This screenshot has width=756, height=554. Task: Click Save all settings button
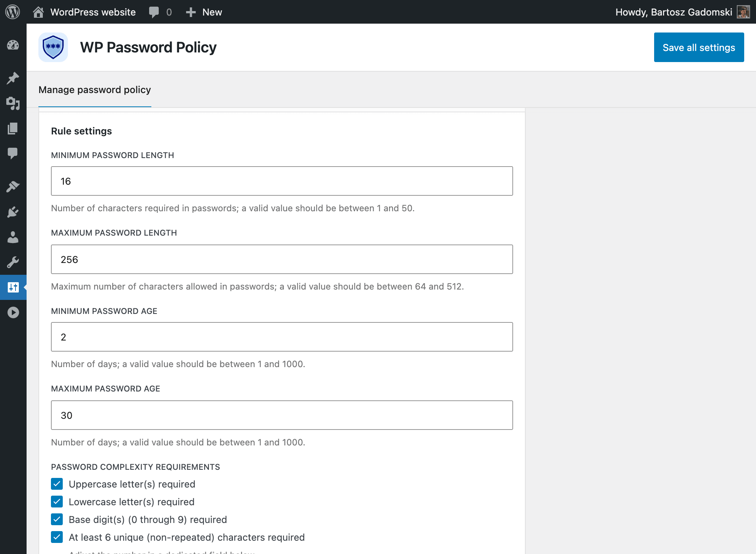click(698, 47)
